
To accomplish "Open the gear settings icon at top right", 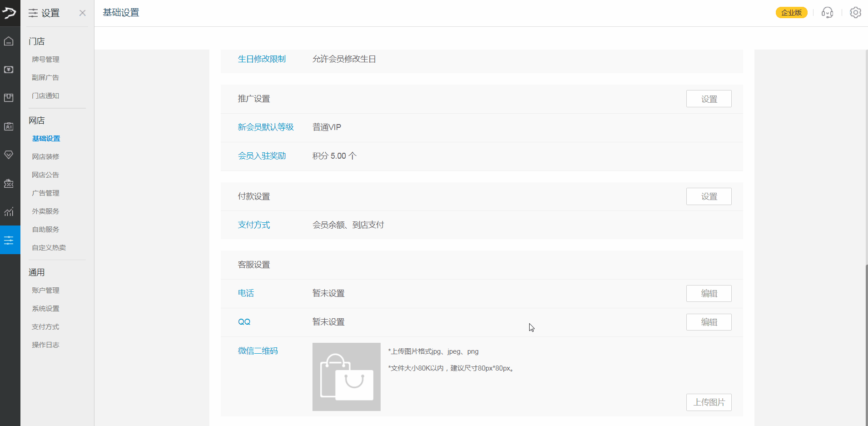I will pyautogui.click(x=855, y=13).
